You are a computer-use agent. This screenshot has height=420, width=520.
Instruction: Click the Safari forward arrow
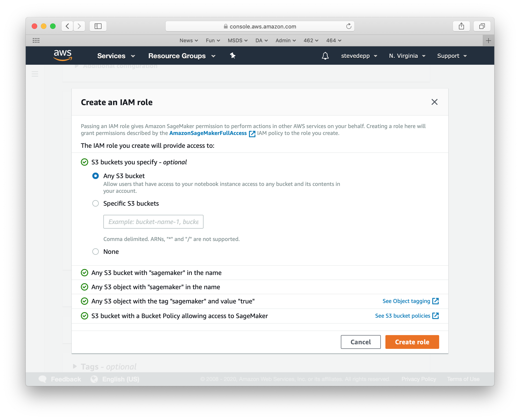click(x=79, y=26)
